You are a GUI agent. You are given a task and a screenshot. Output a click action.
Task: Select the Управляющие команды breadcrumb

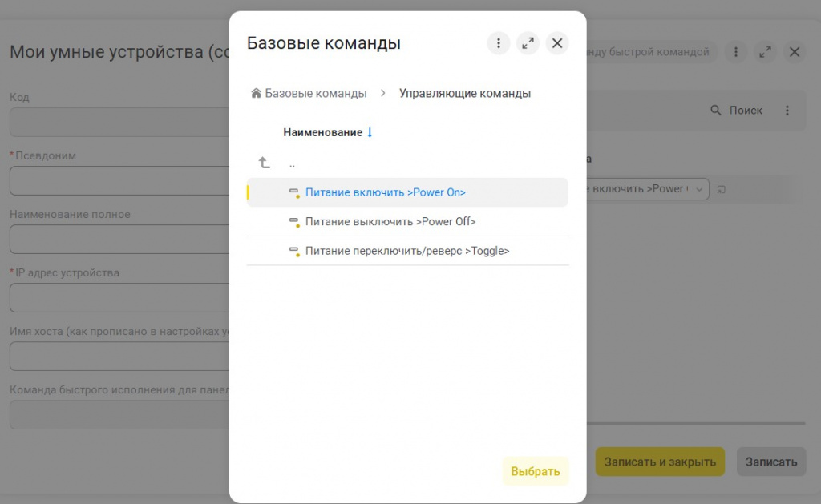pyautogui.click(x=465, y=93)
